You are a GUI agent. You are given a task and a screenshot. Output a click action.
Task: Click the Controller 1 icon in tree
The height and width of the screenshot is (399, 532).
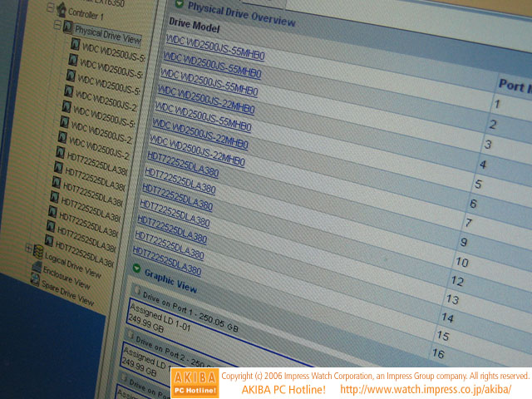[62, 9]
